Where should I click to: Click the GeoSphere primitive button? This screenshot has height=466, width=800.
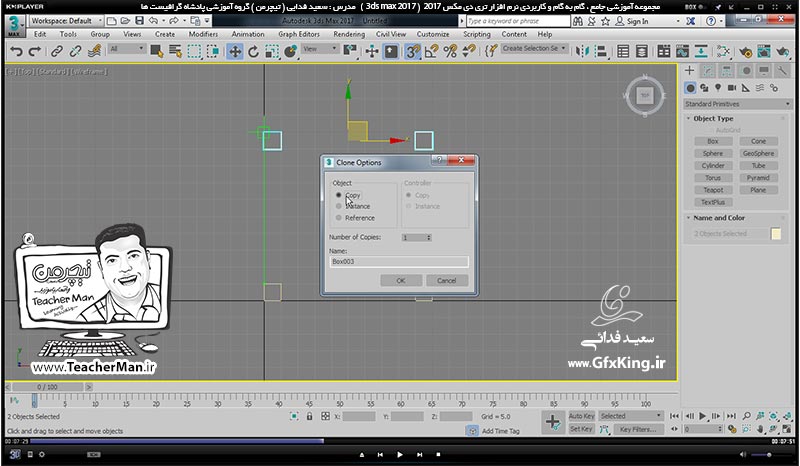[758, 153]
